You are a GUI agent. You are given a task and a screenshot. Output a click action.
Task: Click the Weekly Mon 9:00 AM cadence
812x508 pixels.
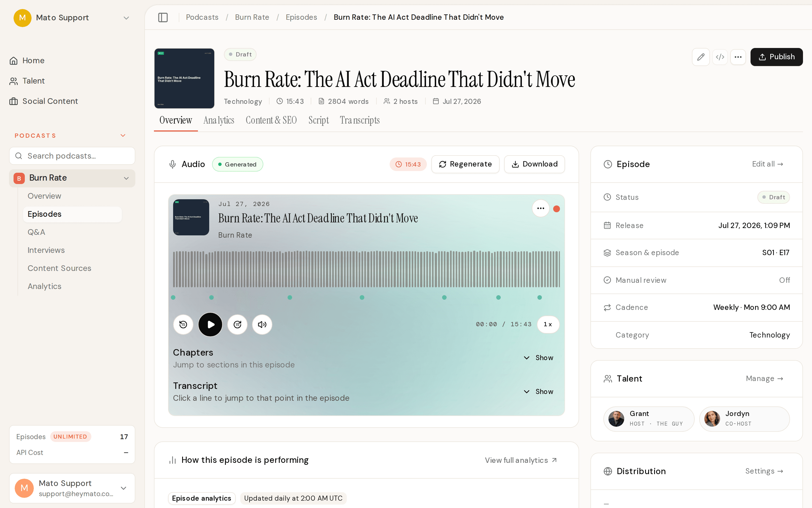[752, 307]
